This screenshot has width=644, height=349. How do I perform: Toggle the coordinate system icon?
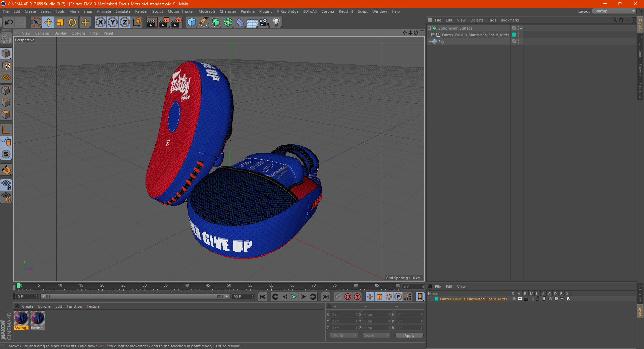137,22
